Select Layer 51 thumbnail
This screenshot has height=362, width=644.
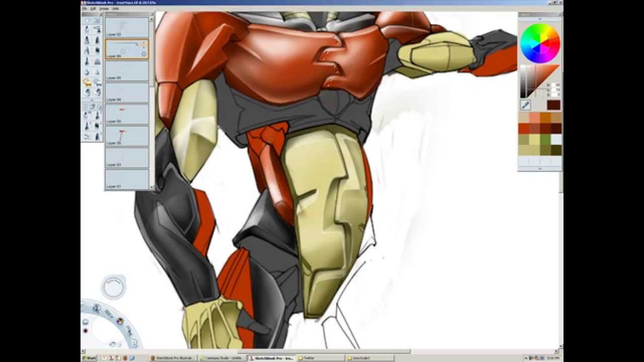127,179
